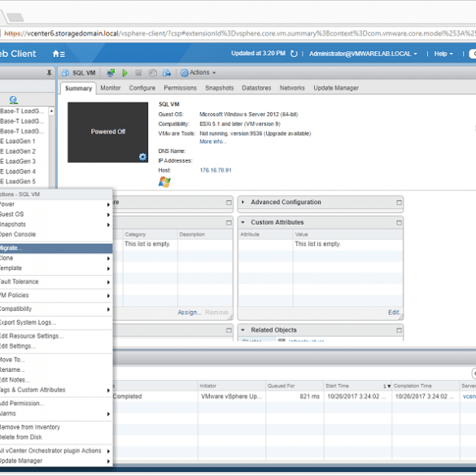Maximize the Related Objects portlet
476x476 pixels.
tap(399, 330)
